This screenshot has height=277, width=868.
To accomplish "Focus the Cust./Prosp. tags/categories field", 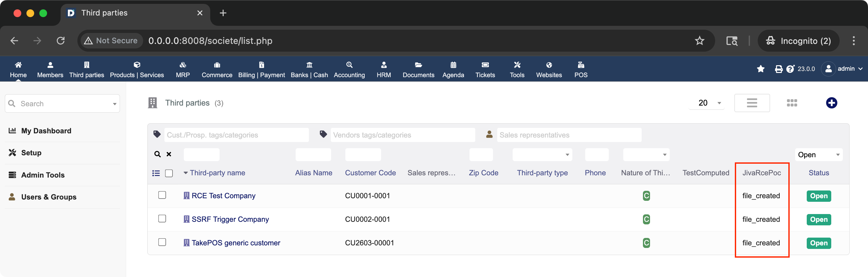I will pos(236,135).
